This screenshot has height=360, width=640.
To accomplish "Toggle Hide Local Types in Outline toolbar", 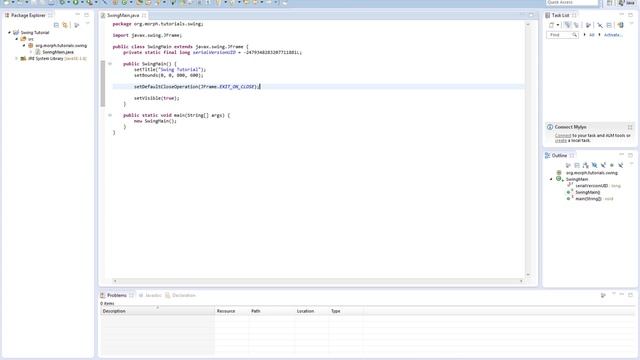I will (621, 165).
